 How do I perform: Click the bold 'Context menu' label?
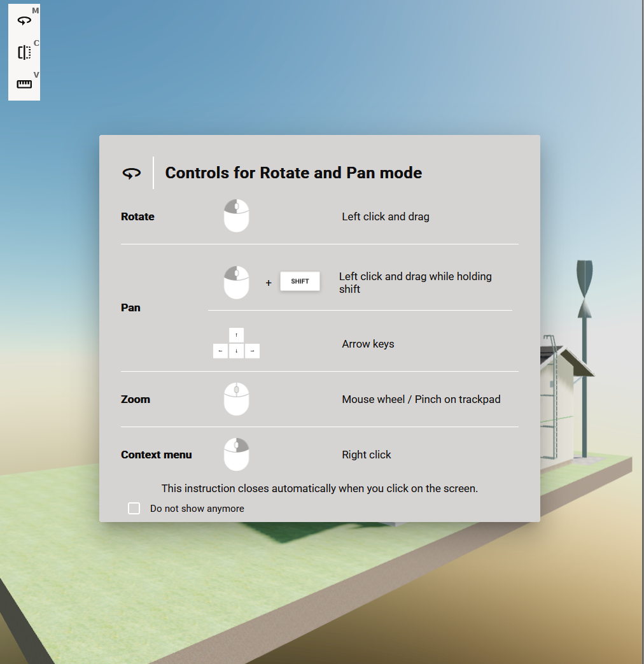(x=157, y=455)
